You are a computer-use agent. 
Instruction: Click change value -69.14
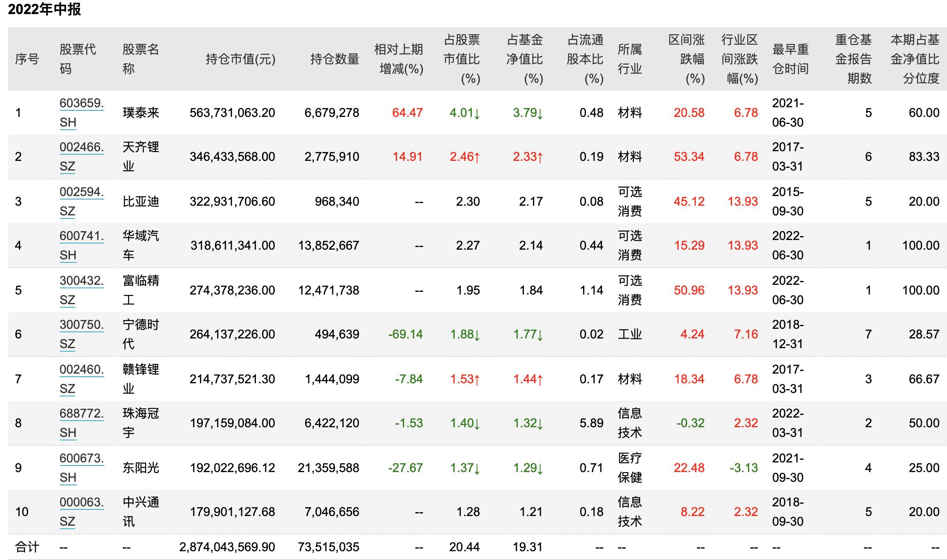(405, 335)
